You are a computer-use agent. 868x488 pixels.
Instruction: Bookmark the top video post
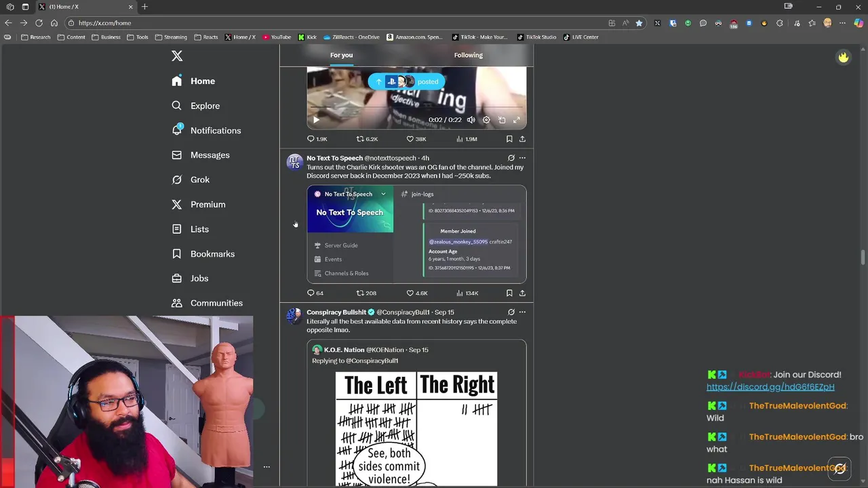[x=509, y=139]
